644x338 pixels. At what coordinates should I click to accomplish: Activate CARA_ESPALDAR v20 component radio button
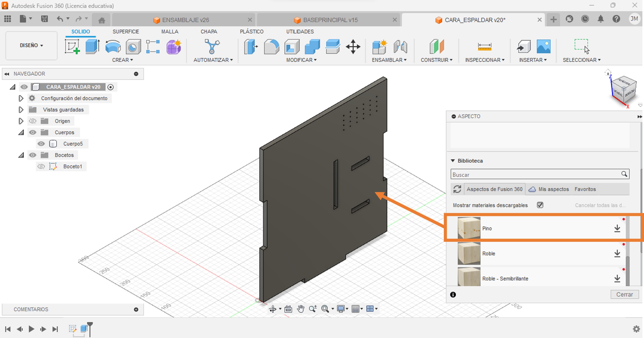(x=111, y=87)
